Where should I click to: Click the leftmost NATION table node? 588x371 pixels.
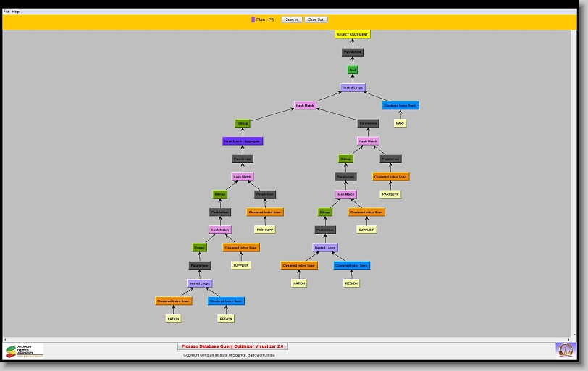tap(173, 319)
